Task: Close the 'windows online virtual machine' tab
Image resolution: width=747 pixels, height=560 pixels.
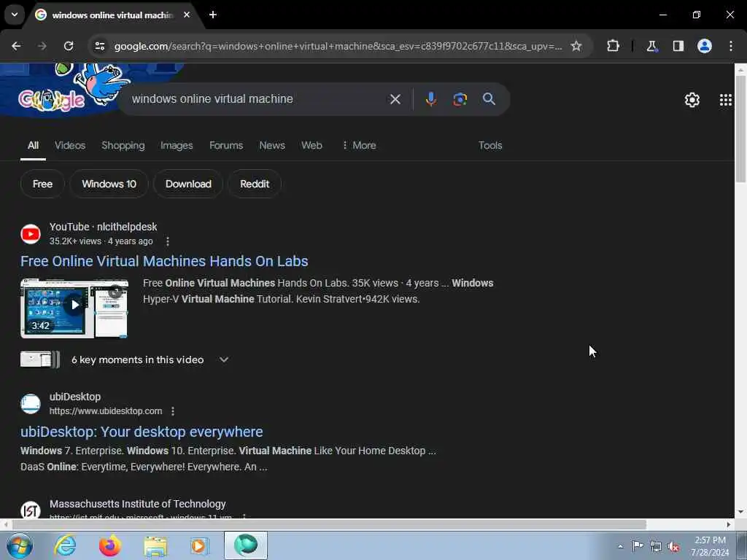Action: [x=187, y=15]
